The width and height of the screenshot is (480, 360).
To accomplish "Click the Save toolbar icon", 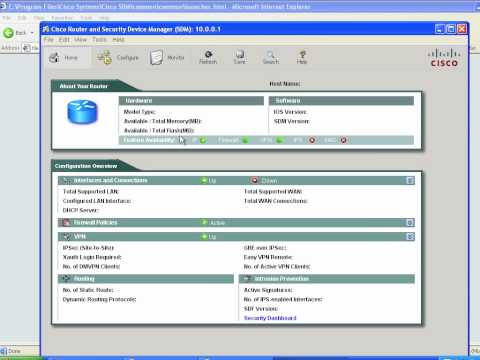I will point(239,57).
